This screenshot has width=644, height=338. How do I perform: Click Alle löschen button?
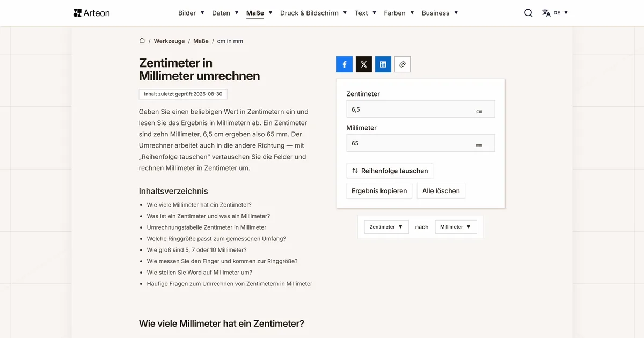(x=441, y=191)
